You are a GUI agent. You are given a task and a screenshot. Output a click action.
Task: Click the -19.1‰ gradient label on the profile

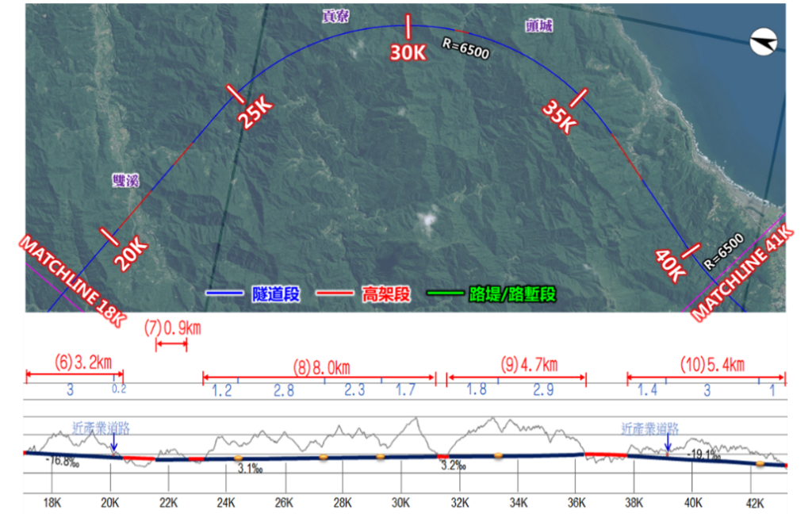click(x=704, y=455)
